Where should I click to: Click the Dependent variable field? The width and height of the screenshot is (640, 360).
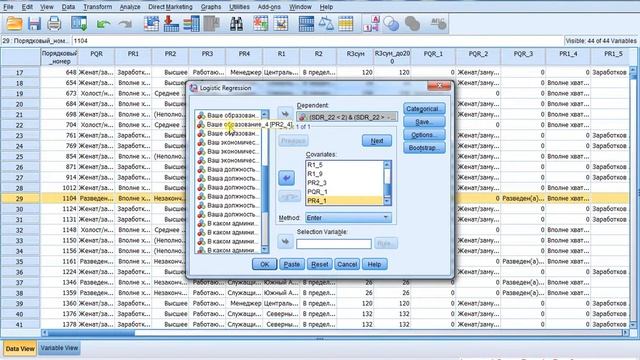click(x=347, y=117)
